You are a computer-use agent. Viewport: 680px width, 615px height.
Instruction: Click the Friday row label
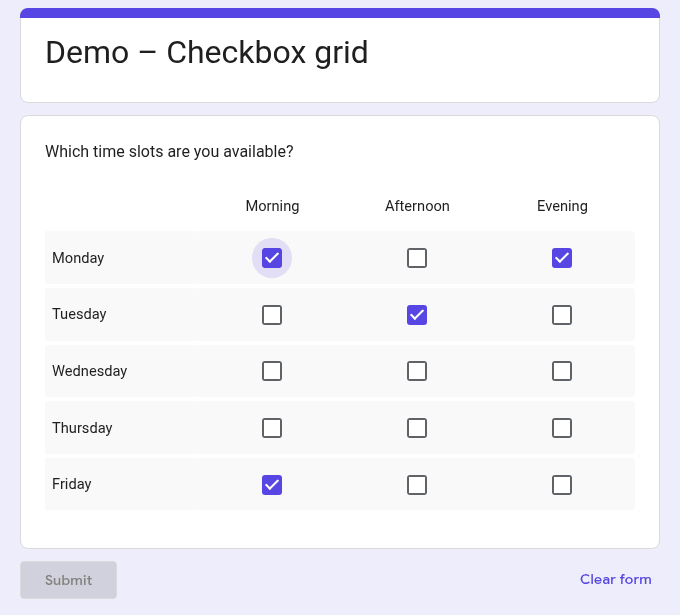(x=72, y=484)
